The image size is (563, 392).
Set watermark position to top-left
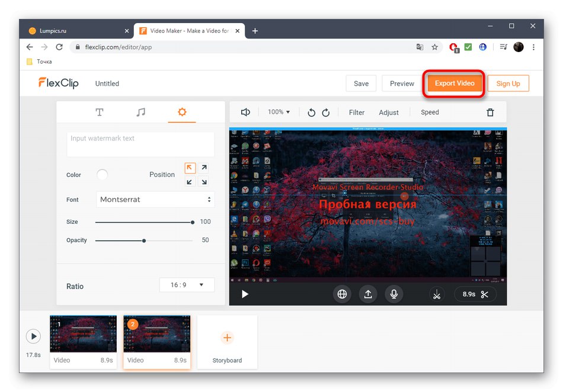point(190,168)
